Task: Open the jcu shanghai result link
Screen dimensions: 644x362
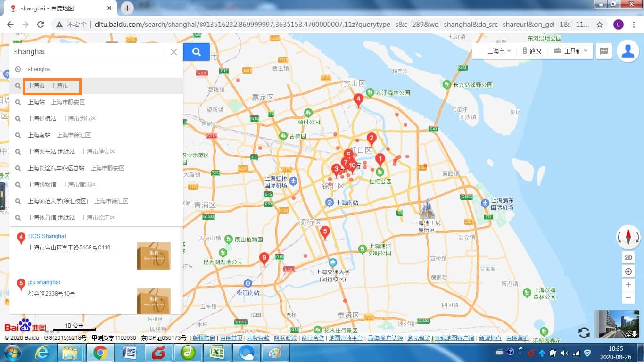Action: coord(44,282)
